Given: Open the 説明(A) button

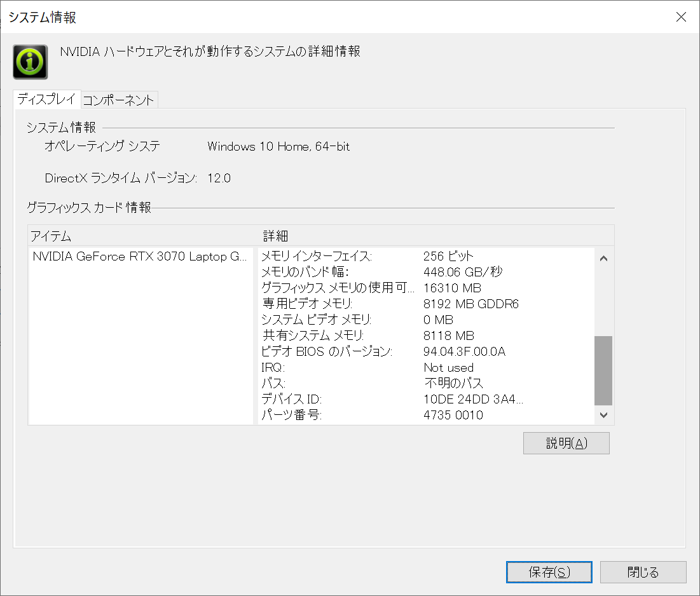Looking at the screenshot, I should [566, 443].
